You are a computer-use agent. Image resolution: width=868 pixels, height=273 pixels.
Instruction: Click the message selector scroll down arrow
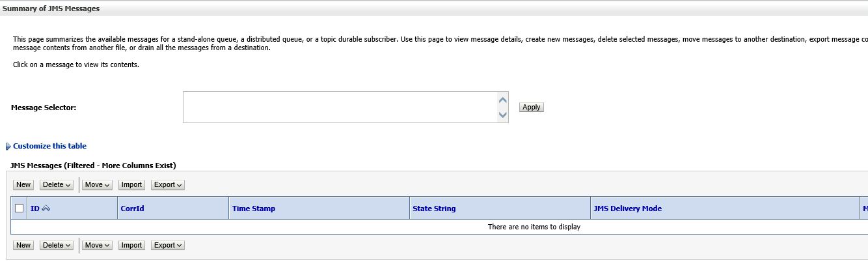[502, 115]
